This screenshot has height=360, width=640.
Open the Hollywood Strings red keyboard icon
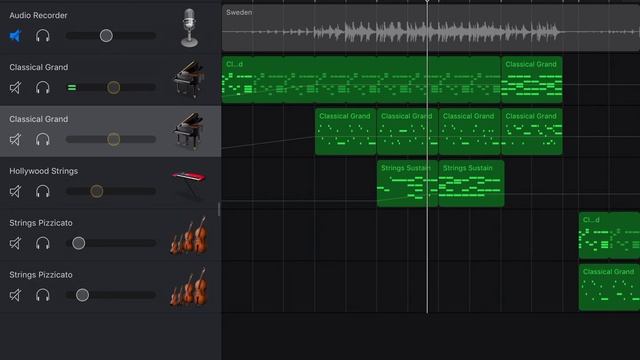[x=189, y=186]
